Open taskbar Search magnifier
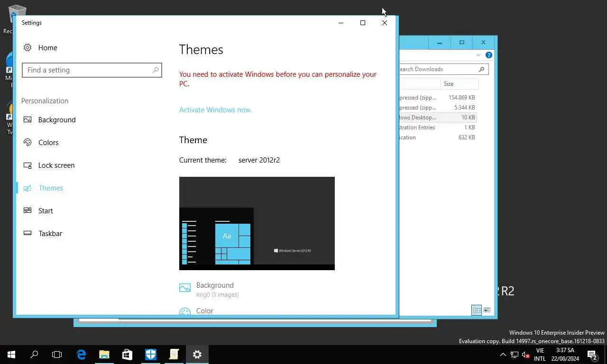Viewport: 607px width, 364px height. tap(34, 355)
